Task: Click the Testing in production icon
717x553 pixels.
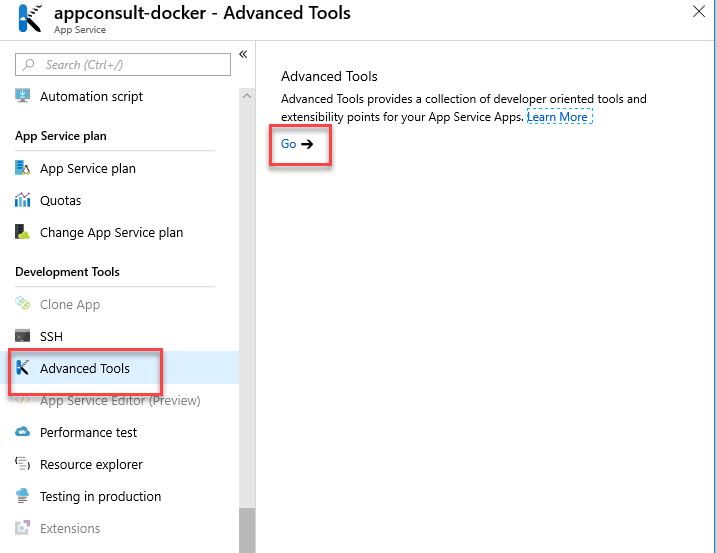Action: click(23, 496)
